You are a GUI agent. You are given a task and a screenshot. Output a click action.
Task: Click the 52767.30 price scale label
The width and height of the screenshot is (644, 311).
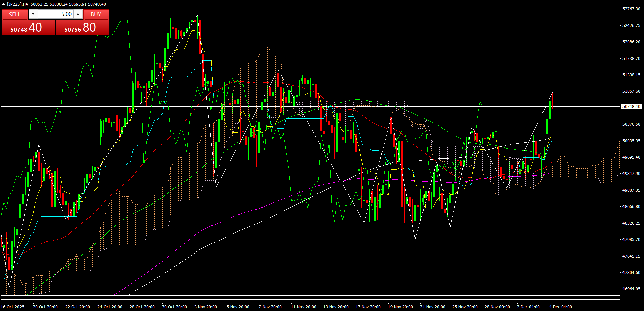631,9
